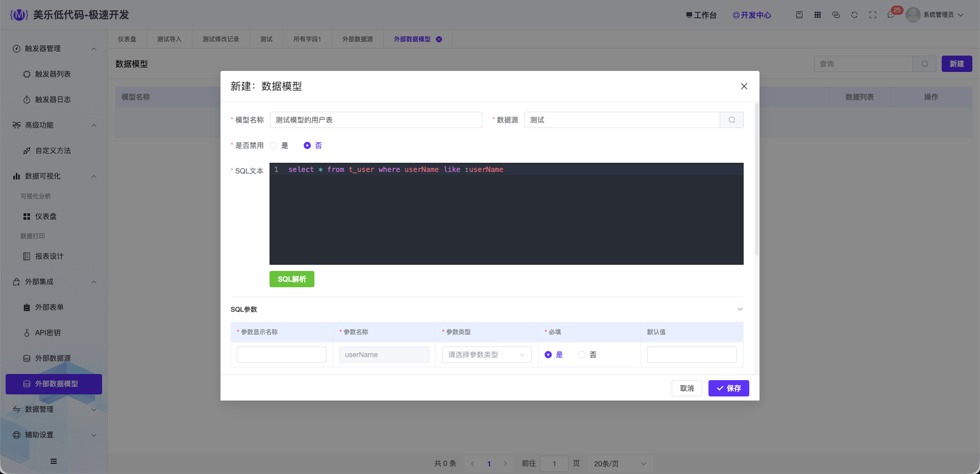Open the messages icon with badge 25
Image resolution: width=980 pixels, height=474 pixels.
tap(891, 15)
